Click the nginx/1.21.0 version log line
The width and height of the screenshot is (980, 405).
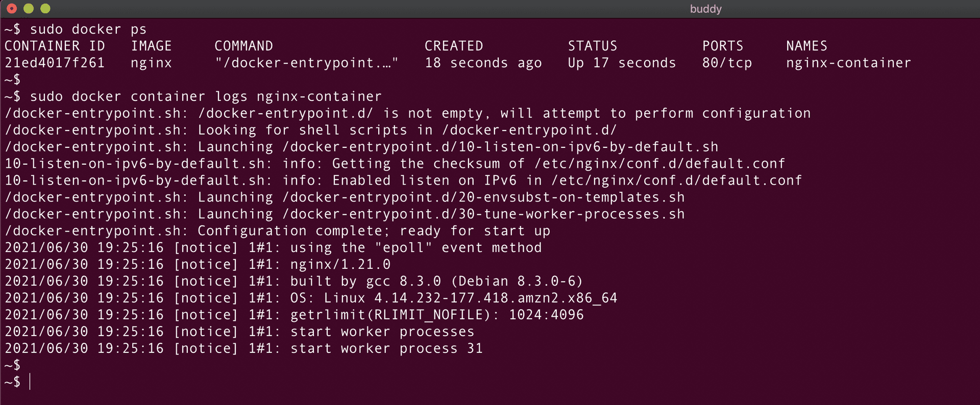point(340,264)
